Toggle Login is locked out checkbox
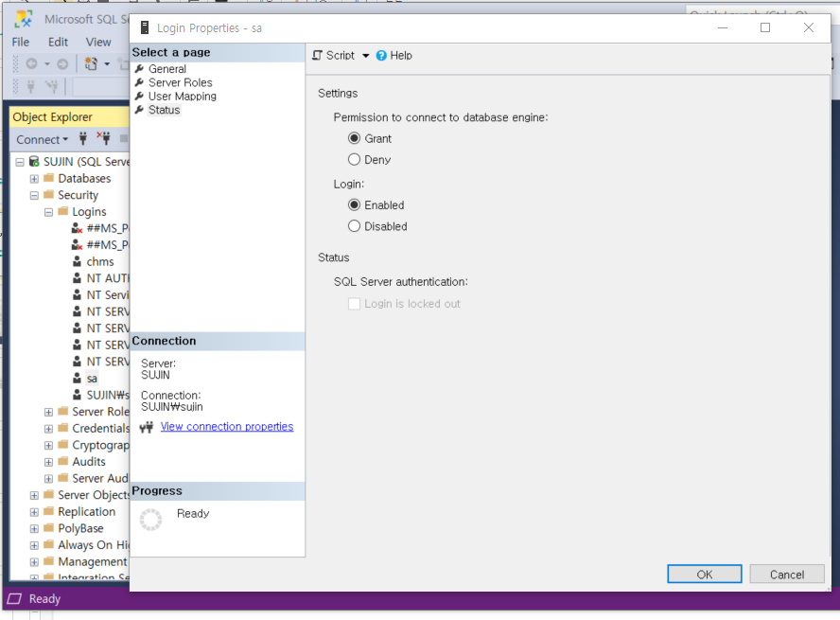The width and height of the screenshot is (840, 620). coord(354,304)
